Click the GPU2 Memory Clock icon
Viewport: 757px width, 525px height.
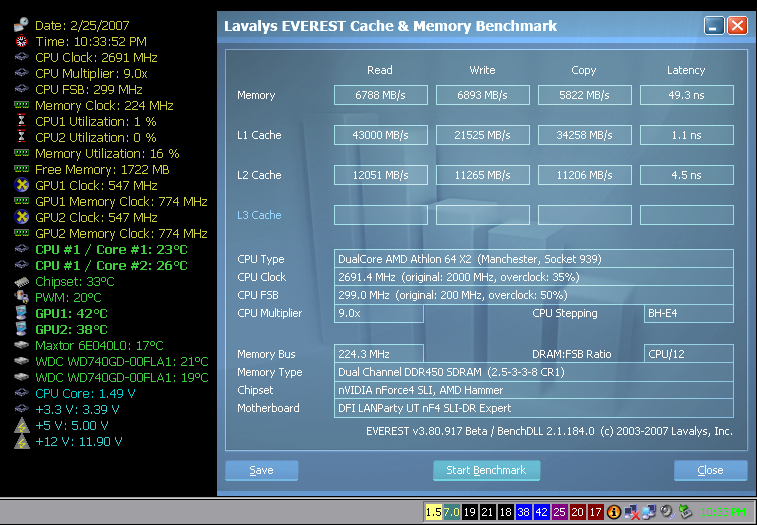coord(21,233)
